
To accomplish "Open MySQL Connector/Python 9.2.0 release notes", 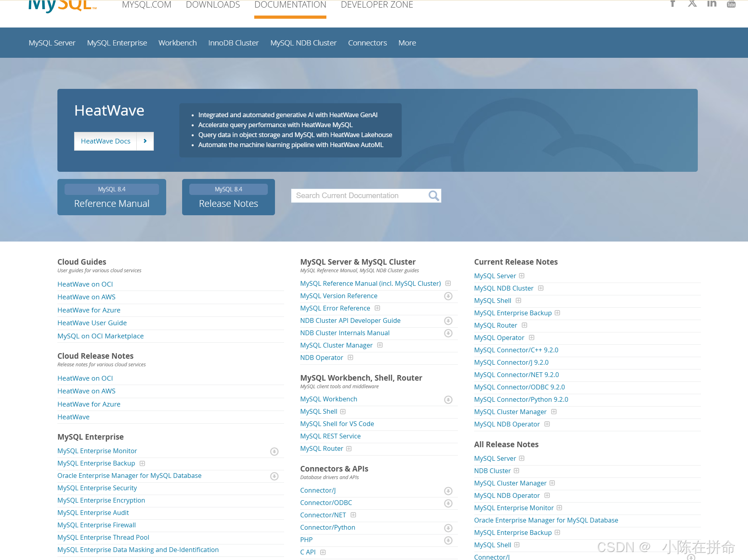I will tap(521, 399).
